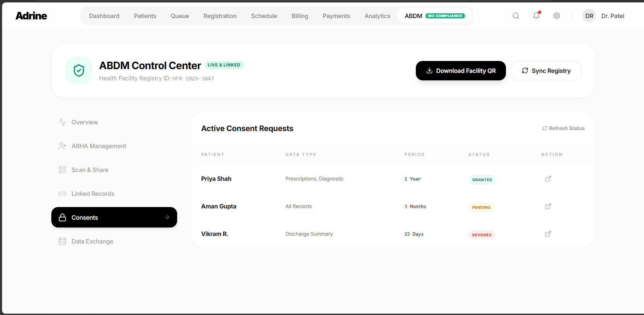The height and width of the screenshot is (315, 644).
Task: Open Data Exchange via its database icon
Action: pos(62,241)
